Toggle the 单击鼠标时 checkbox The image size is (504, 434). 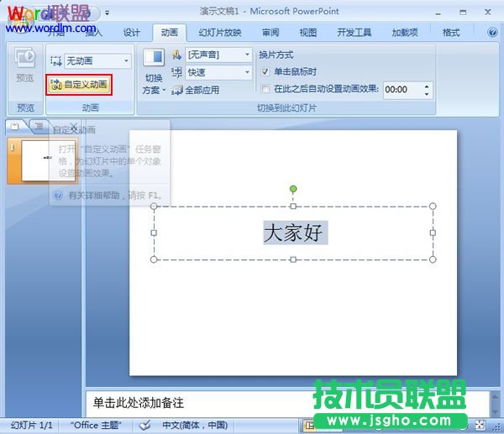tap(265, 71)
